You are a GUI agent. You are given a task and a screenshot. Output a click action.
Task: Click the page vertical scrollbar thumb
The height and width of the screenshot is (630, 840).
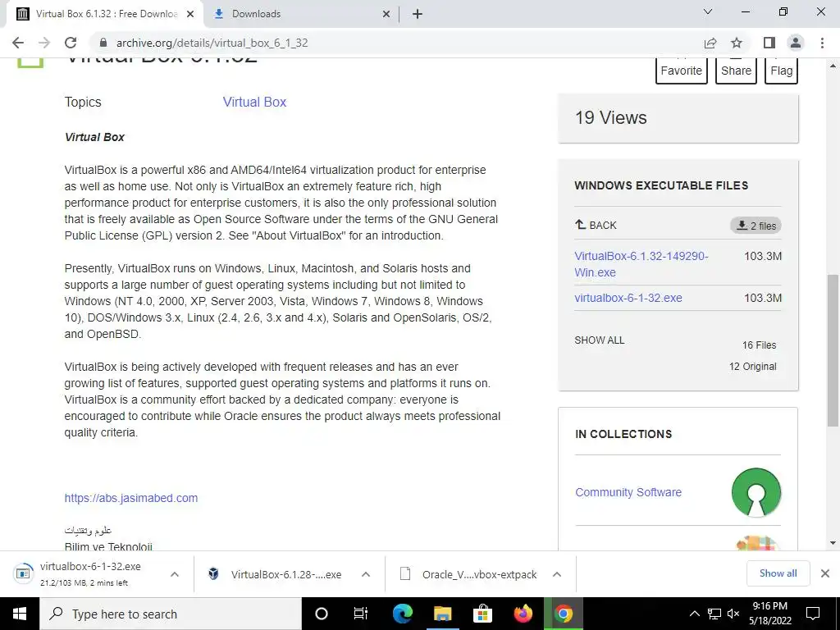click(x=833, y=349)
